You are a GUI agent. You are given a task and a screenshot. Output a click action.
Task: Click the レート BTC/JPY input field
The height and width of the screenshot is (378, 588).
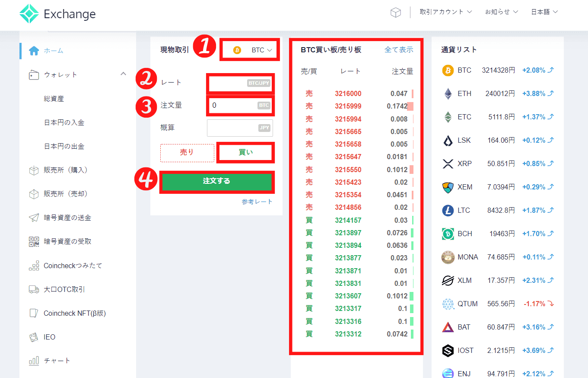[x=240, y=83]
